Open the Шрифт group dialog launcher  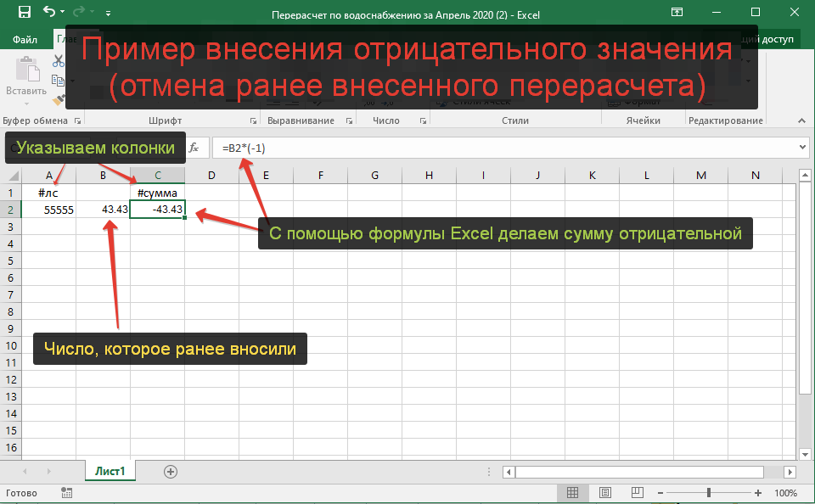tap(253, 121)
